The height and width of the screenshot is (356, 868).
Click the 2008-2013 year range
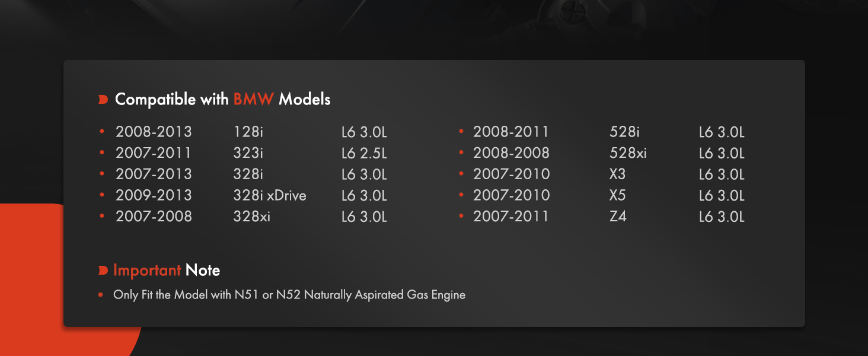154,132
